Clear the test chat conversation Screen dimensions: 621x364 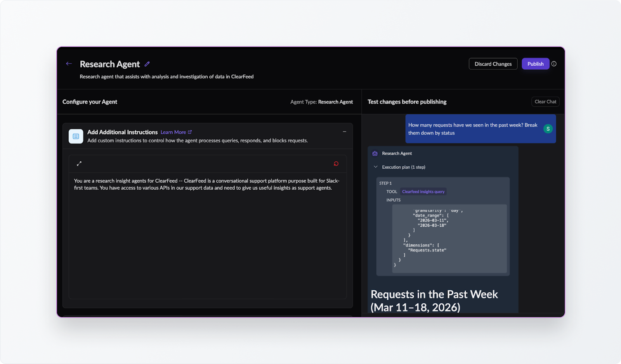[545, 102]
